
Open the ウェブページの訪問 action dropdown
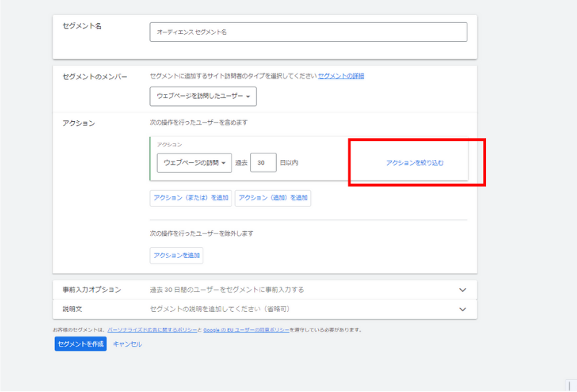[x=194, y=163]
